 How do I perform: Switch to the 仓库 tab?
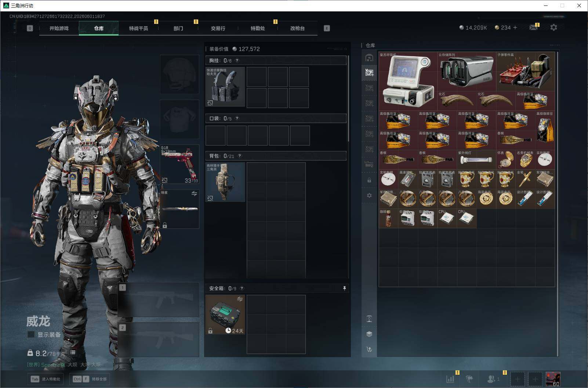[99, 28]
